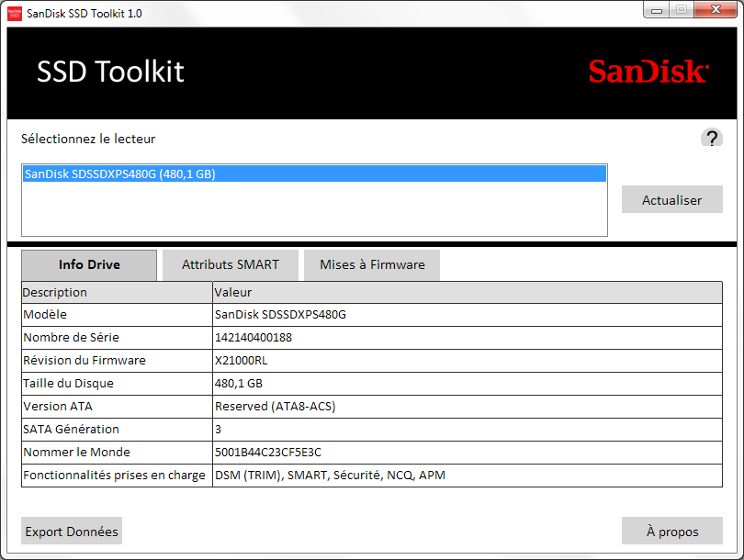Click the Valeur column header

coord(468,293)
